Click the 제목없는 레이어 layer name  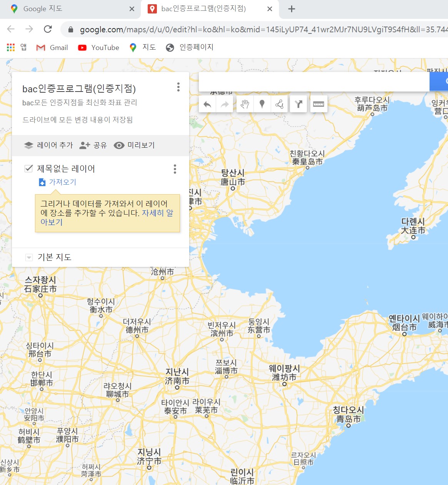[x=66, y=169]
